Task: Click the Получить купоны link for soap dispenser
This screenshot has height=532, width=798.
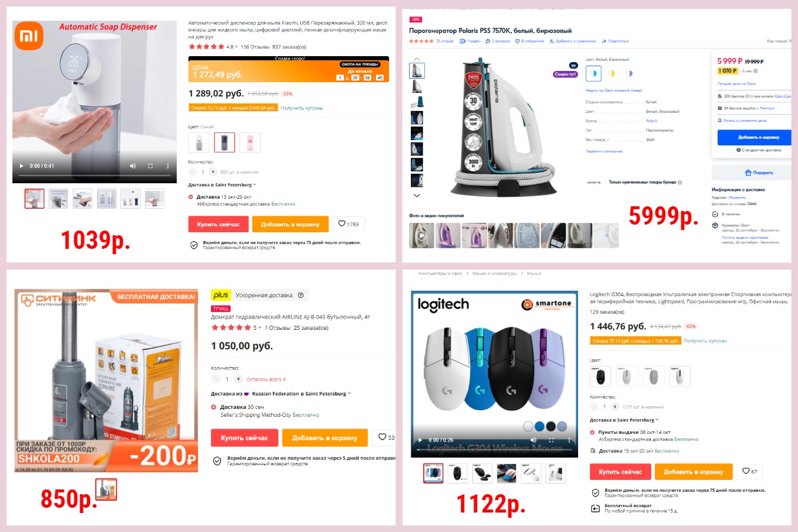Action: (301, 108)
